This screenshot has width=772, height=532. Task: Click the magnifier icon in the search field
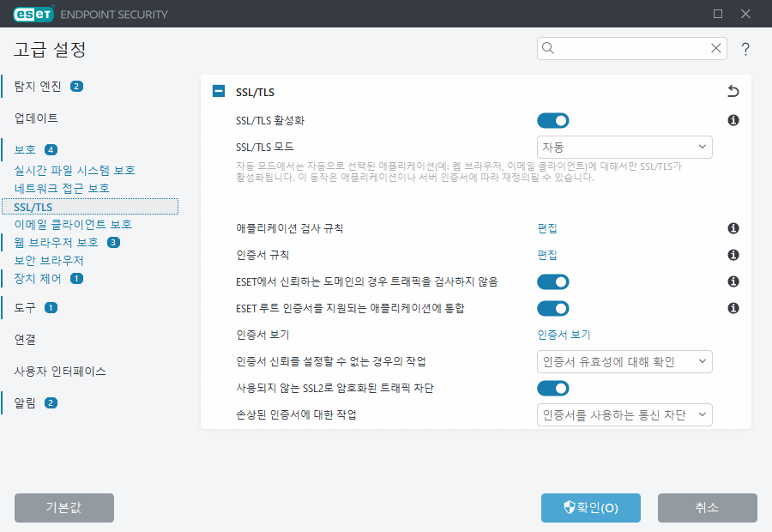tap(548, 48)
